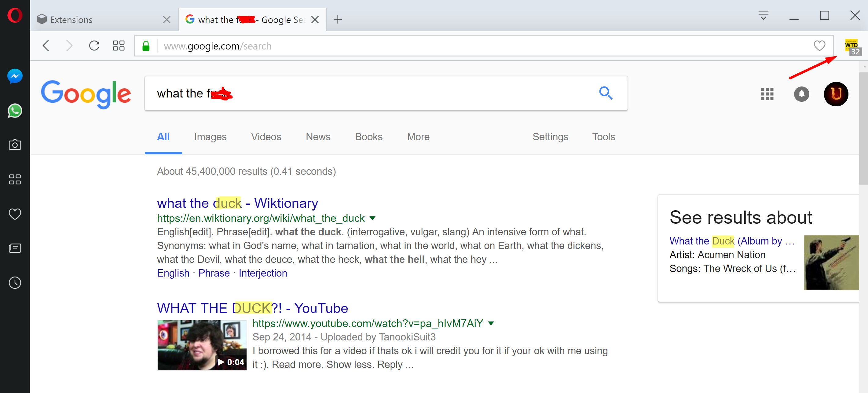Click the What the Duck album link
The width and height of the screenshot is (868, 393).
click(731, 241)
